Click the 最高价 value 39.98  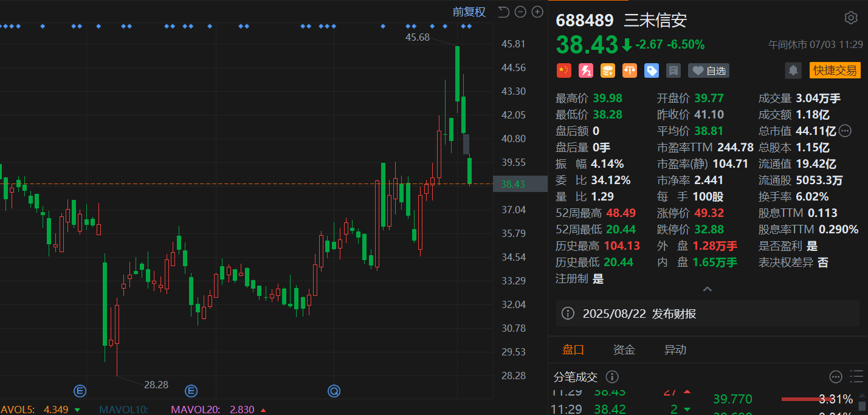tap(607, 98)
